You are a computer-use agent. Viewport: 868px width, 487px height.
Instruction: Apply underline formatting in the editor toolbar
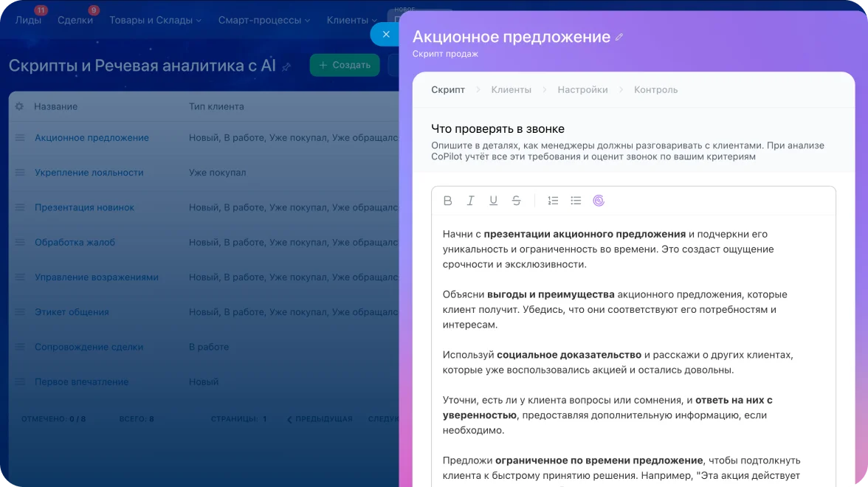[x=493, y=200]
